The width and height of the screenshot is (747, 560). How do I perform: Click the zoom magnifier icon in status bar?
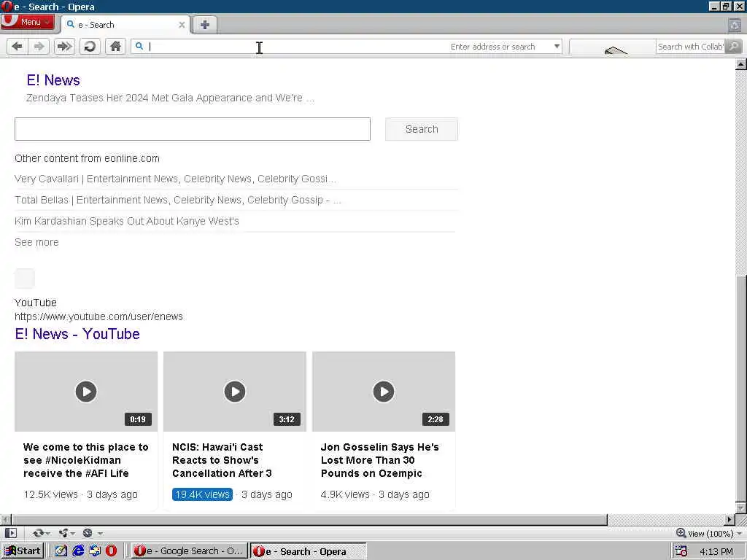[681, 533]
